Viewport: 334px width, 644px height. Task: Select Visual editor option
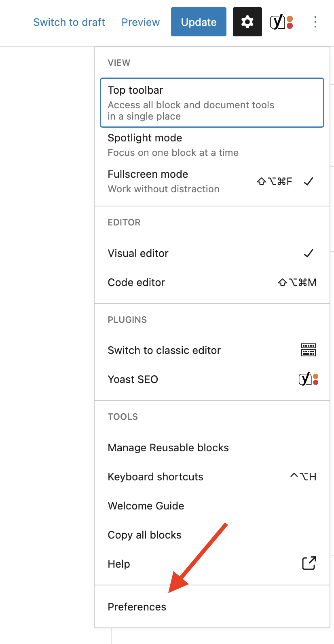click(x=212, y=253)
